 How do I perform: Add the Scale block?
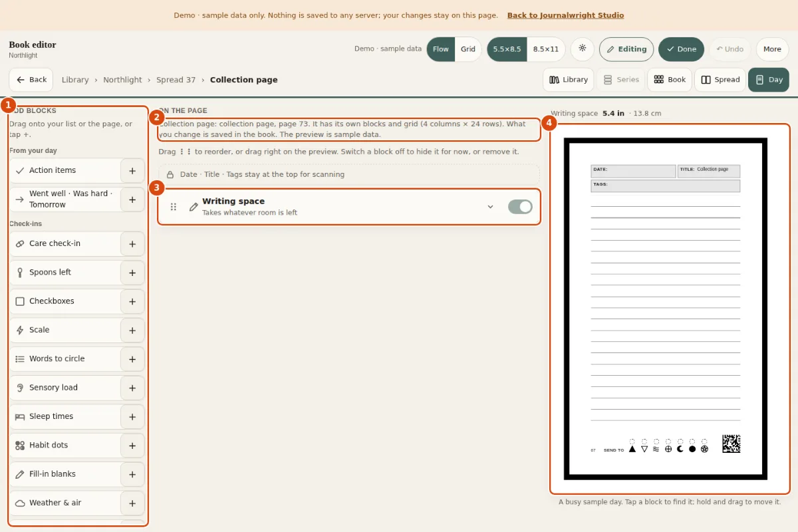point(132,331)
